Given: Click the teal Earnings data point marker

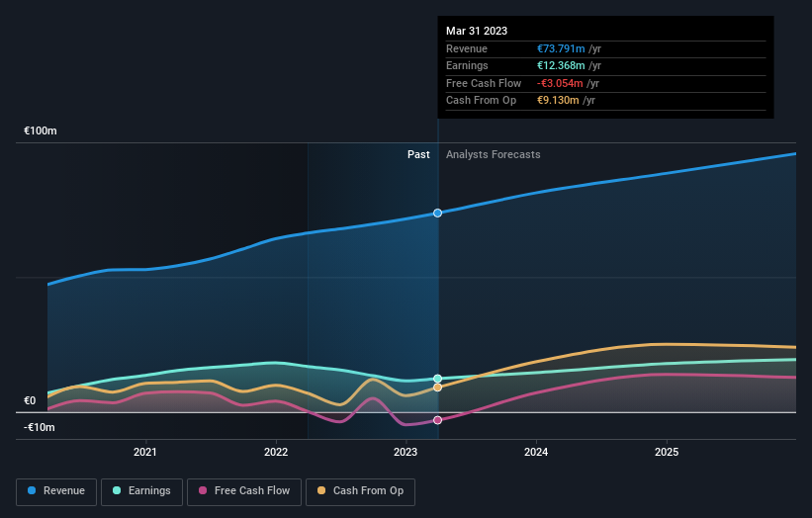Looking at the screenshot, I should pos(437,379).
